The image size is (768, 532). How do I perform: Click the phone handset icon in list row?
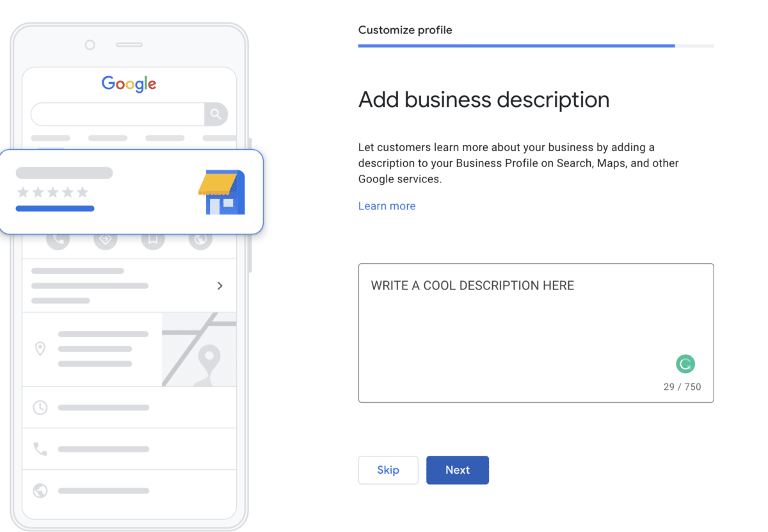[x=40, y=449]
